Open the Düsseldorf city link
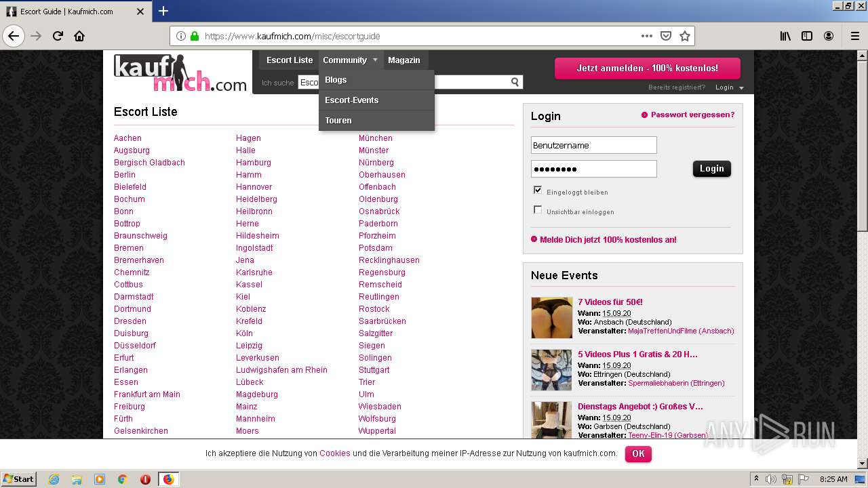Image resolution: width=868 pixels, height=488 pixels. point(135,345)
